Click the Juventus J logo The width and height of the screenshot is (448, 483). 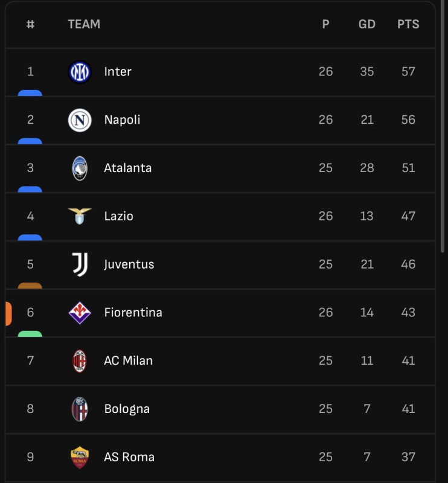(80, 264)
